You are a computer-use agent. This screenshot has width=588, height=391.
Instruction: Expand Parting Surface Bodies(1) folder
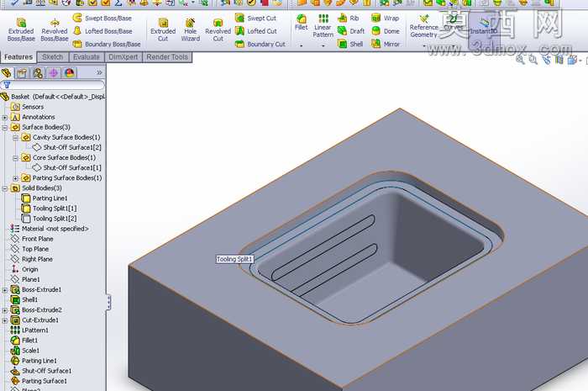pyautogui.click(x=15, y=178)
